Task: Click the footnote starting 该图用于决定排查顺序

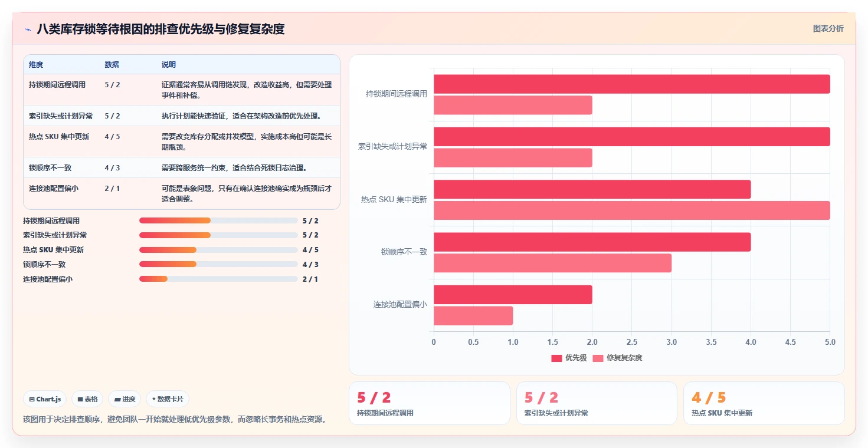Action: [175, 420]
